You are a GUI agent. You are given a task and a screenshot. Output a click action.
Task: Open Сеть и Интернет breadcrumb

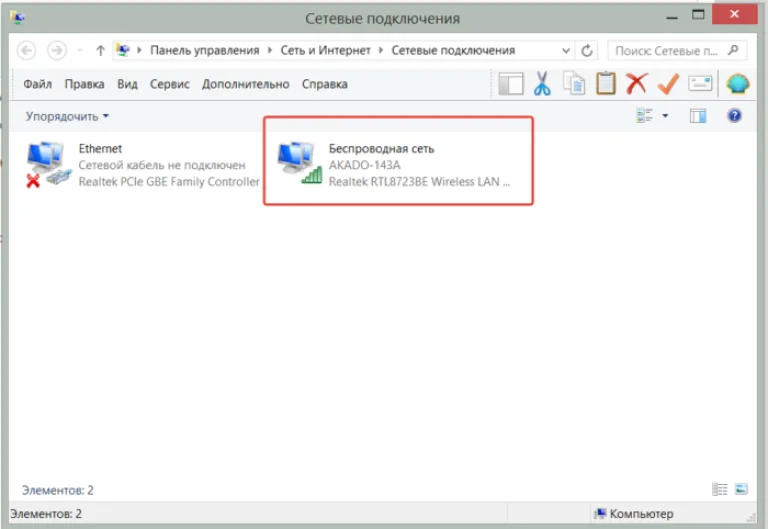click(x=325, y=50)
